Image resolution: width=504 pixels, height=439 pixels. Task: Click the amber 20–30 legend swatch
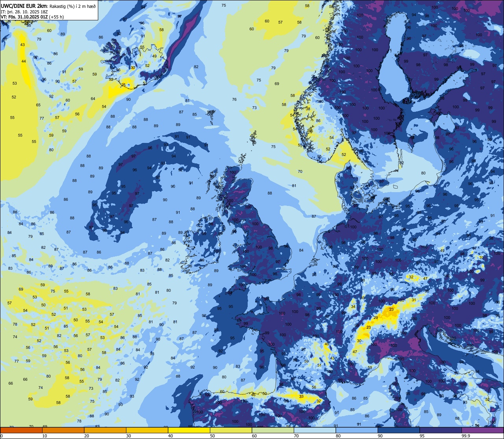click(105, 430)
